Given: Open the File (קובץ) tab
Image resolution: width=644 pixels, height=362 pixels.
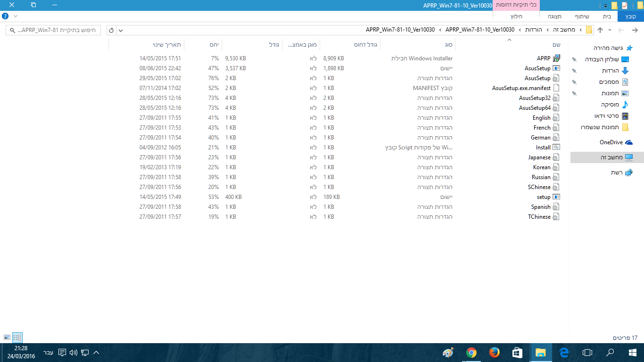Looking at the screenshot, I should pos(630,16).
